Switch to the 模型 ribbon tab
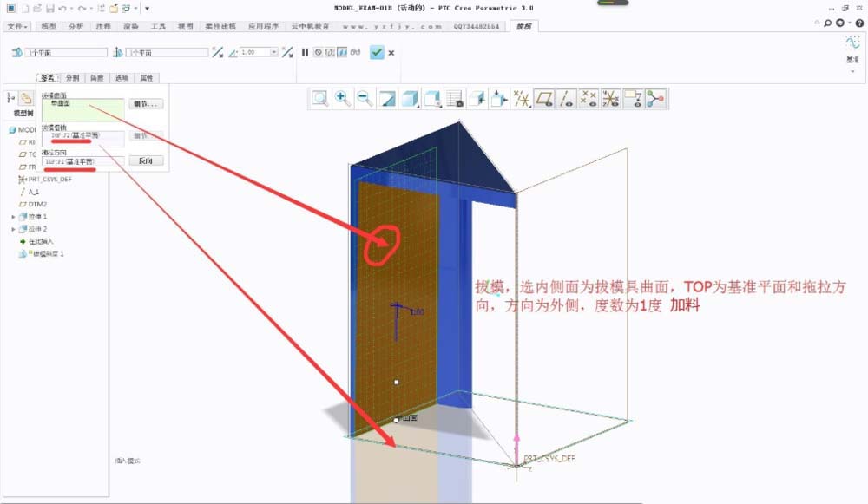This screenshot has height=504, width=868. coord(49,27)
